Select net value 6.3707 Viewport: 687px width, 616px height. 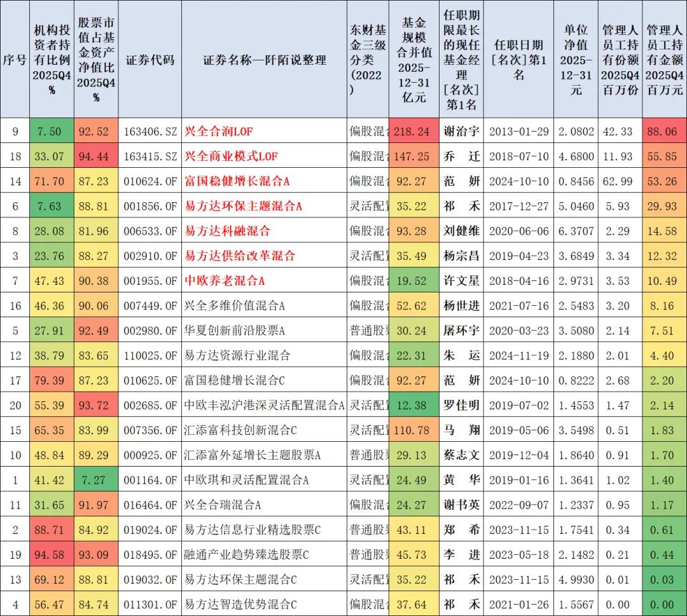point(576,231)
